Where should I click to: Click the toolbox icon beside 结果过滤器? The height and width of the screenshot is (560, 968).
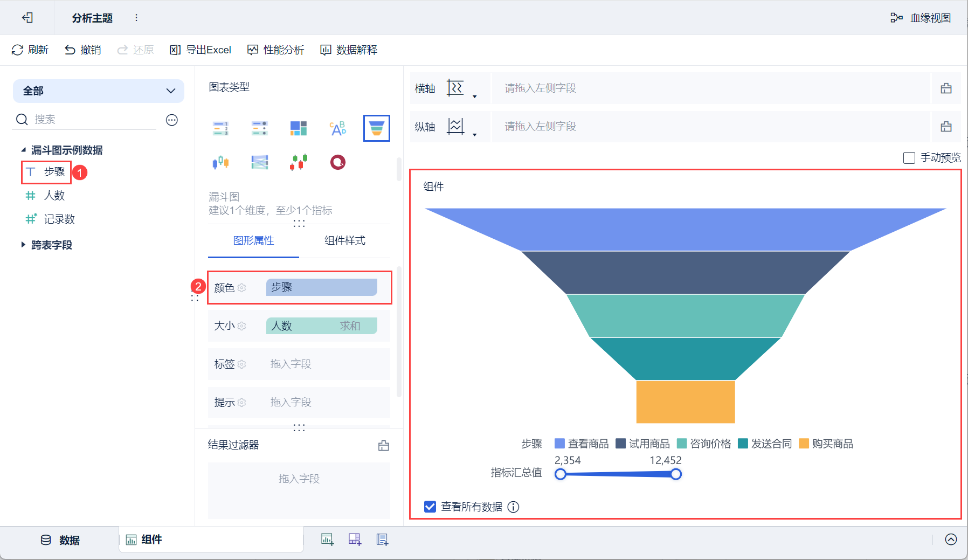(384, 446)
